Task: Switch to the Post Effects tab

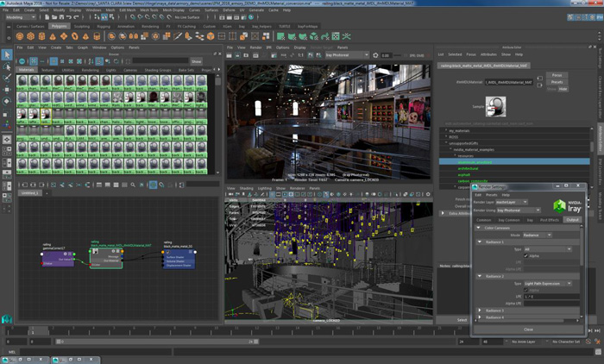Action: click(x=550, y=220)
